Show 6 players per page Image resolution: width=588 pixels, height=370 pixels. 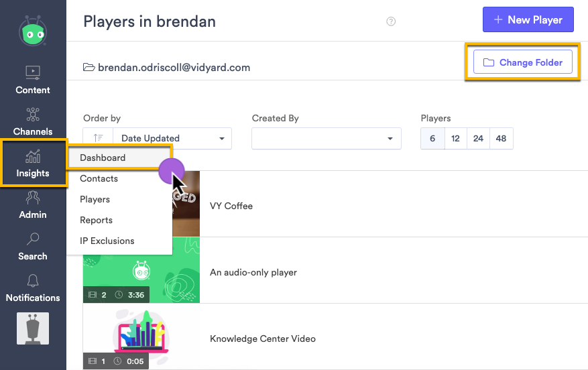point(432,138)
